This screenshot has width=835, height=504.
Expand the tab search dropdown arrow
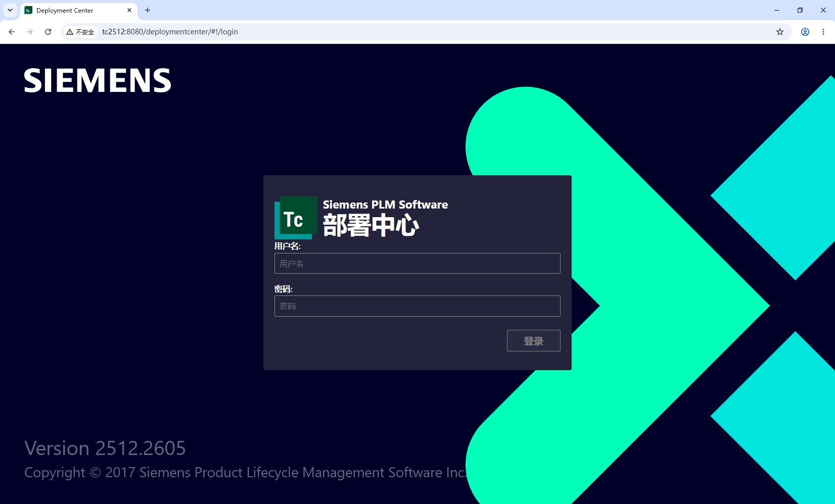click(x=10, y=10)
